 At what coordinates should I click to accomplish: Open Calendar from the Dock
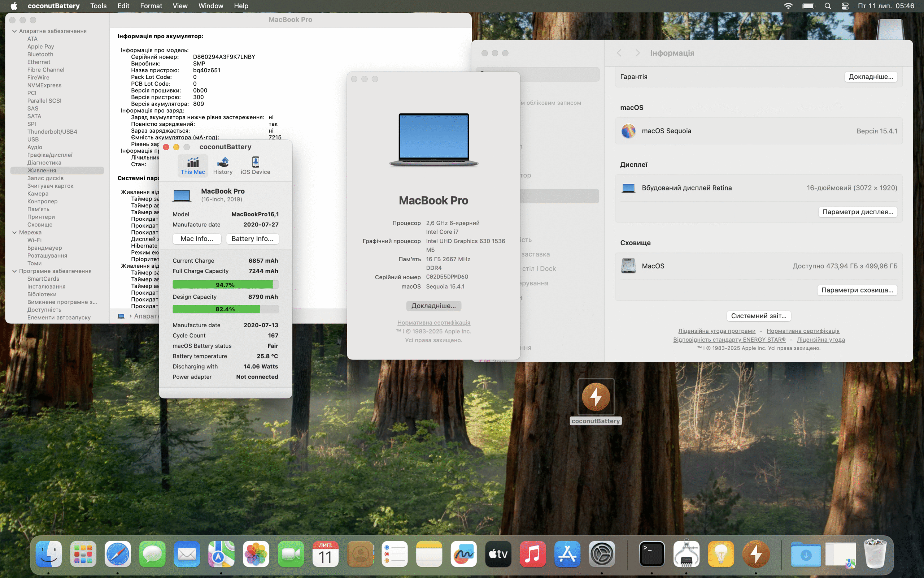pos(325,554)
